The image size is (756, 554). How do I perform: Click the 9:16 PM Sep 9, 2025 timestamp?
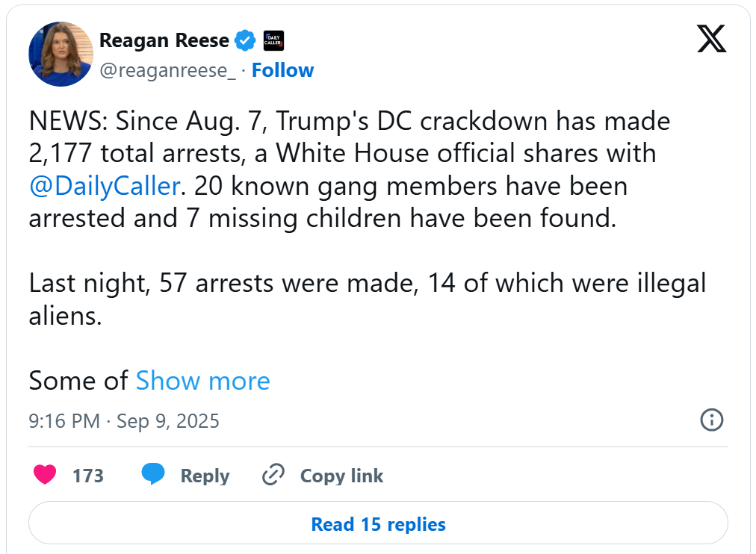[124, 420]
